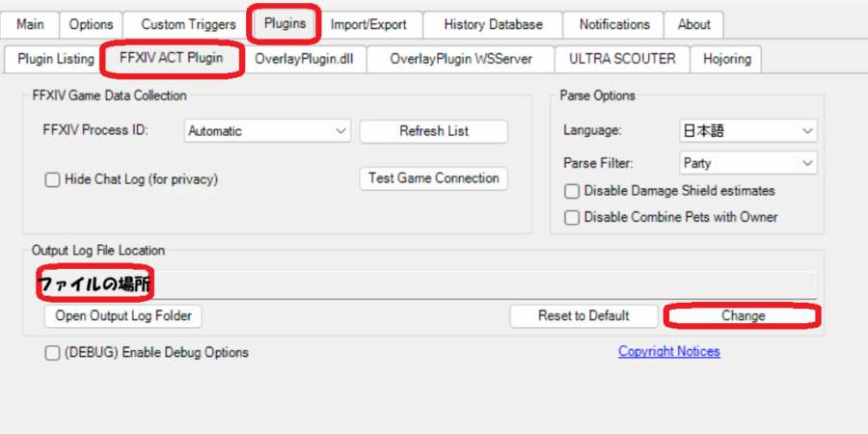Open the Main tab
Image resolution: width=868 pixels, height=434 pixels.
point(30,24)
